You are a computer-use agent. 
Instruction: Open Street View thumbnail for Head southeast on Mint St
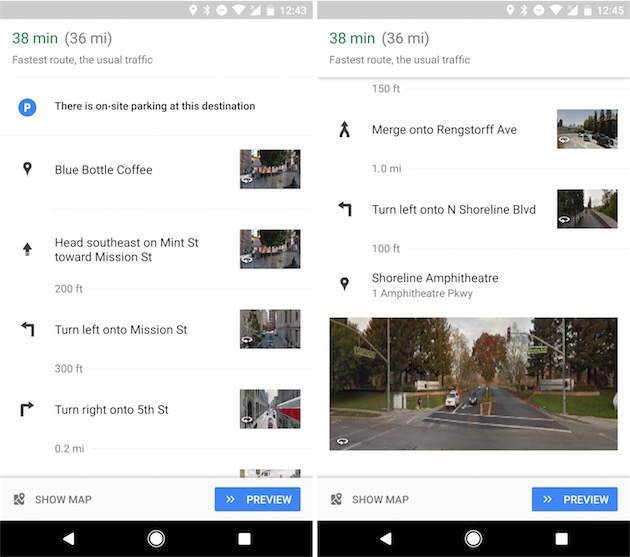click(270, 249)
